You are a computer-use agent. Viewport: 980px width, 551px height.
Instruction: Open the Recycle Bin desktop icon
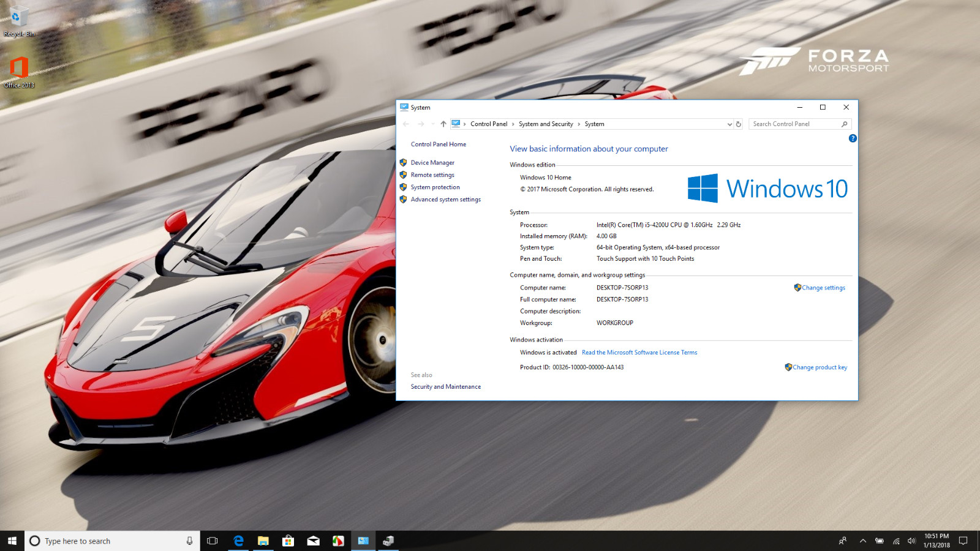pos(19,21)
